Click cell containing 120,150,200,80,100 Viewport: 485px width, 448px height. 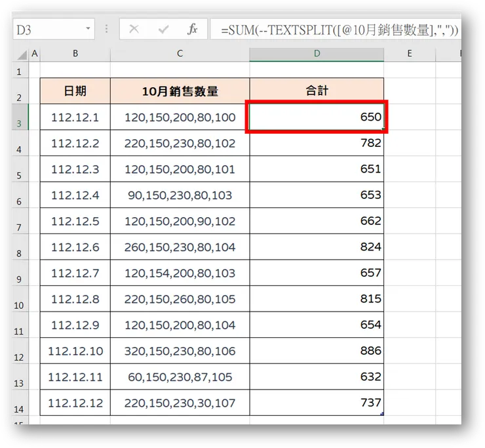(x=180, y=117)
